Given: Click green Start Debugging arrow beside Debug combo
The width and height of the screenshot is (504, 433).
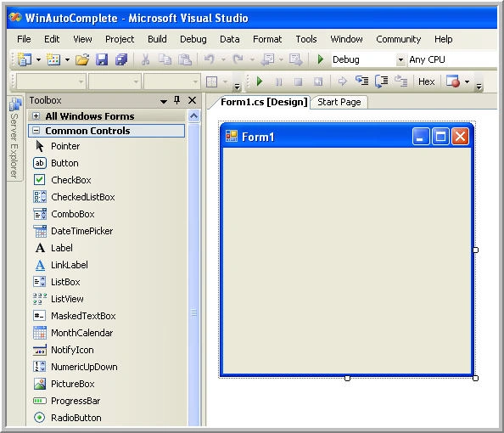Looking at the screenshot, I should [320, 59].
